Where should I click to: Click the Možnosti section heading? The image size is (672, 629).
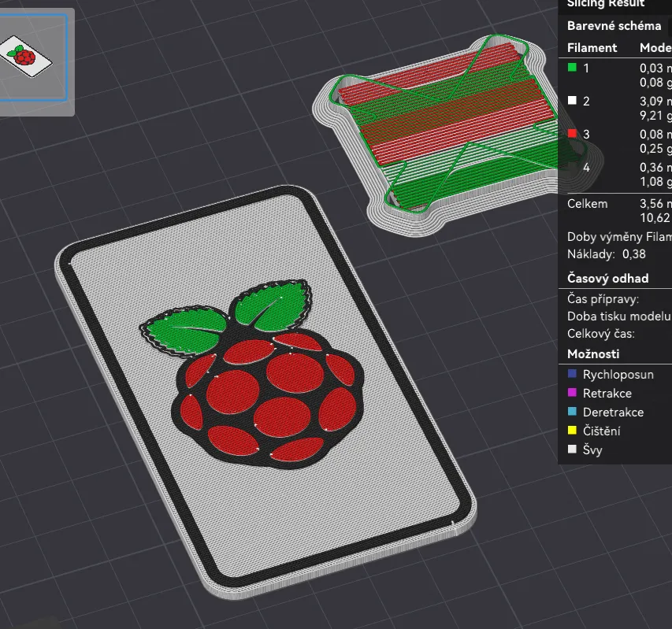[593, 354]
